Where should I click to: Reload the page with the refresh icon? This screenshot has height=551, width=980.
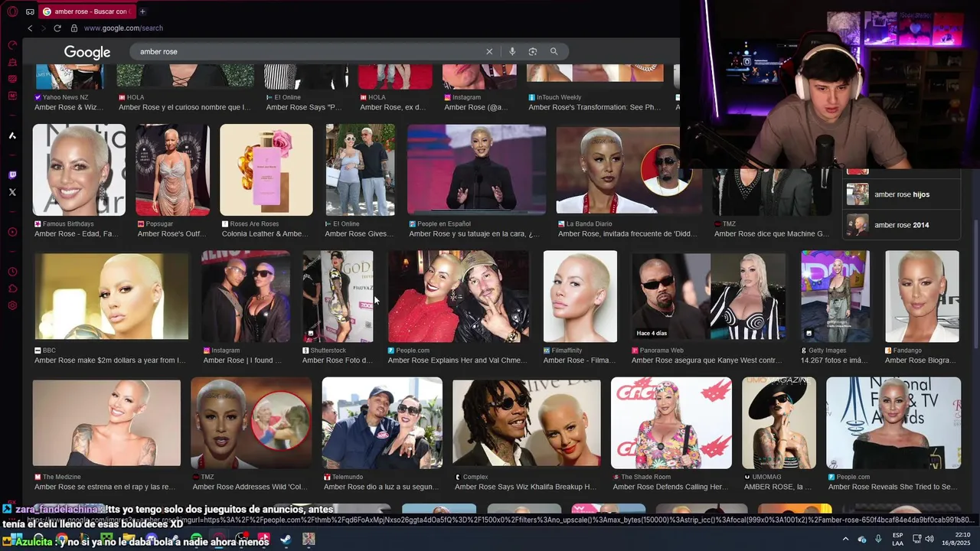coord(57,28)
